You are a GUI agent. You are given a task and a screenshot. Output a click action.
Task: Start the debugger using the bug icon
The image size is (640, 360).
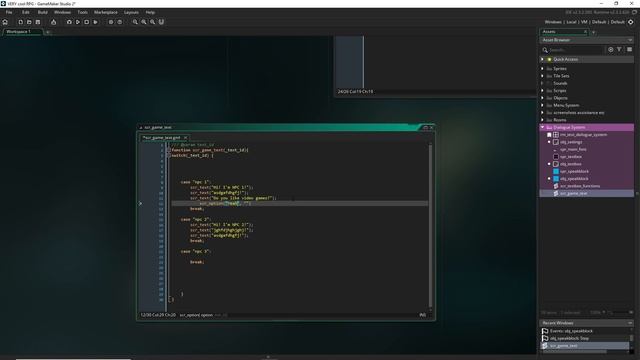(x=69, y=22)
